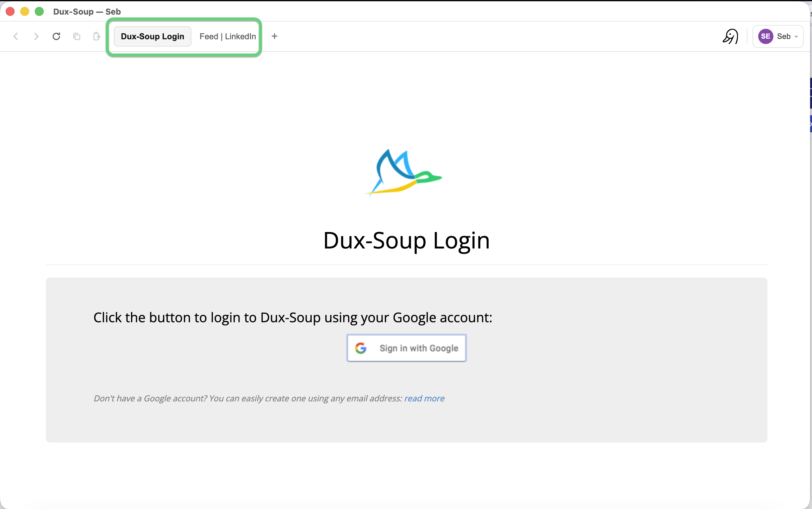Click the 'Don't have a Google account?' note
This screenshot has width=812, height=509.
click(x=248, y=398)
